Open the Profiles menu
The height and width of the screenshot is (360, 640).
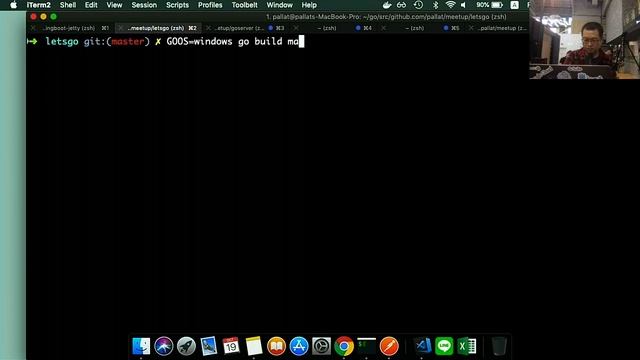coord(210,5)
